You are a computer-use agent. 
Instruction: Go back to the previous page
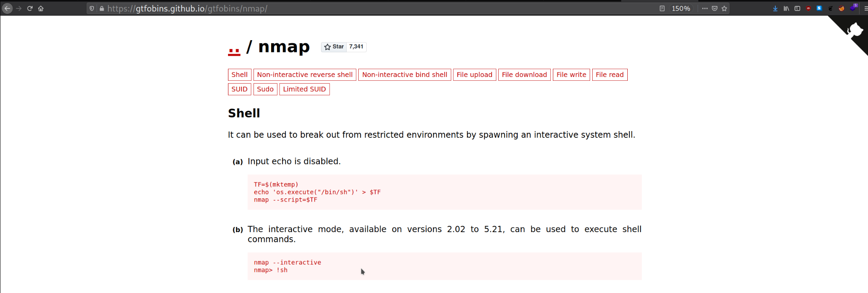tap(7, 8)
